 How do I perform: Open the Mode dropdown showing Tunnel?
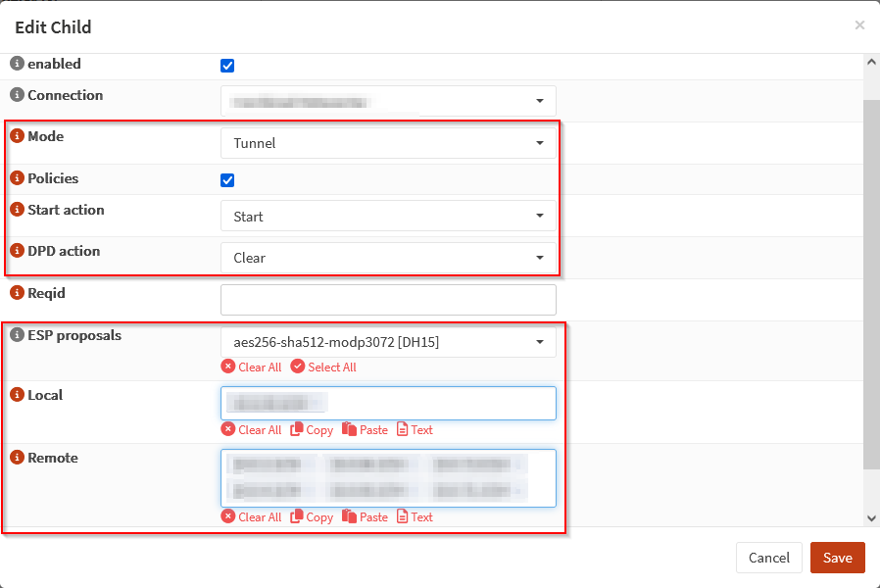388,143
